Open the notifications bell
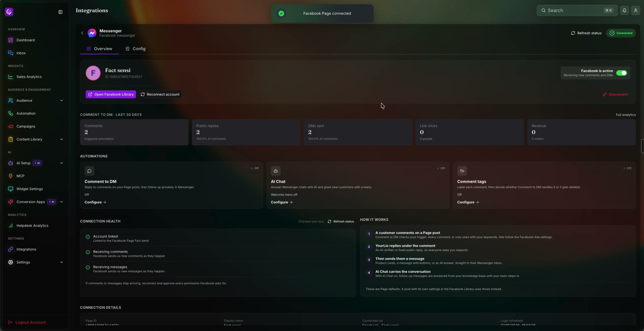The height and width of the screenshot is (331, 644). click(624, 10)
